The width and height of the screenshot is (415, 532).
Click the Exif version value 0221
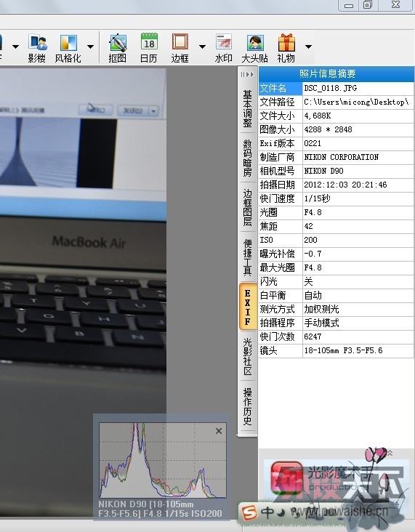pyautogui.click(x=313, y=143)
